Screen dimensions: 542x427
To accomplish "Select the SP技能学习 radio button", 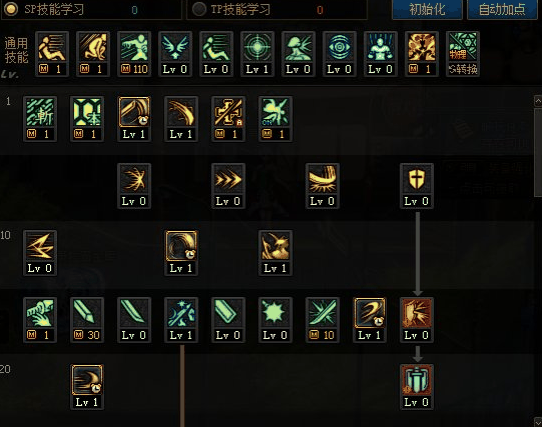I will pyautogui.click(x=10, y=9).
